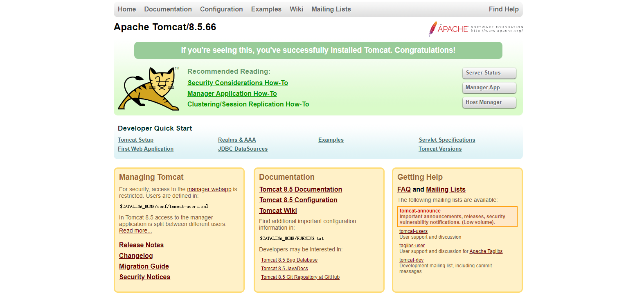This screenshot has height=305, width=644.
Task: Follow the manager webapp link
Action: tap(209, 189)
